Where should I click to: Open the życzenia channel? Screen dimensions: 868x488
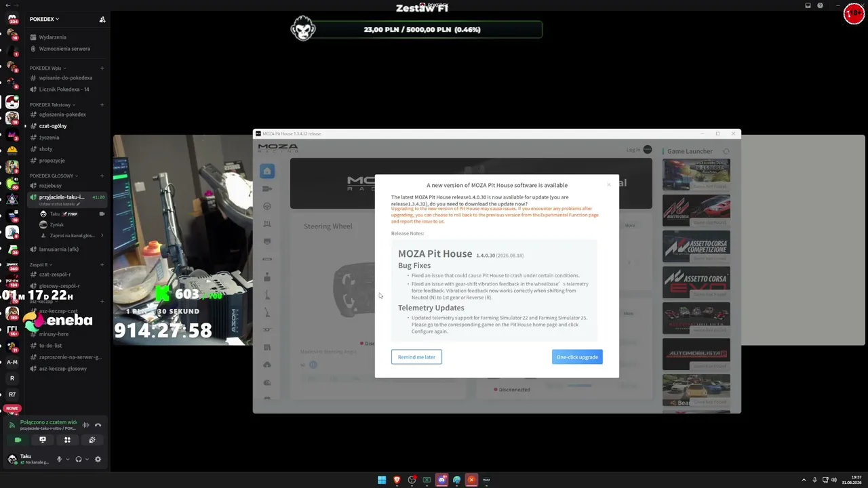tap(49, 138)
